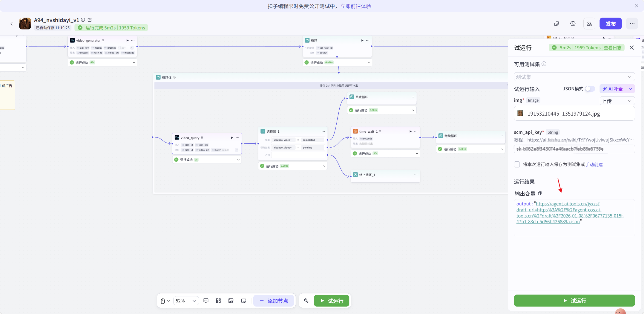Click the duplicate workflow icon in header

[556, 24]
